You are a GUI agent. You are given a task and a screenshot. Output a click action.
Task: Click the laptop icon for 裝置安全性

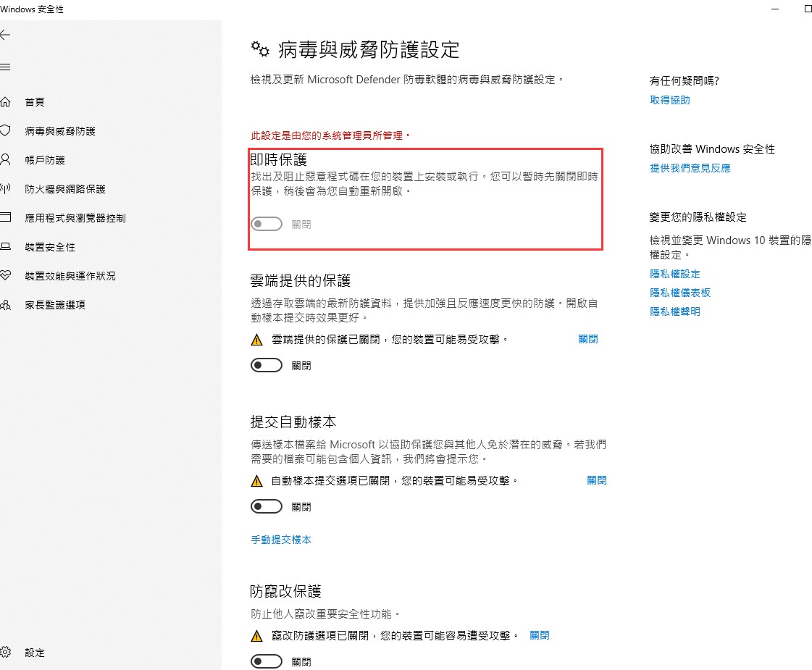pos(5,246)
